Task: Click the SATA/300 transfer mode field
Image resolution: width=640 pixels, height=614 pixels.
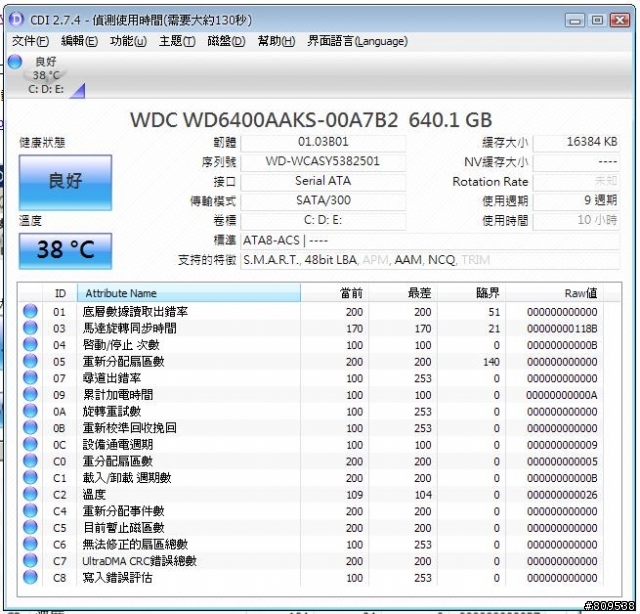Action: (323, 200)
